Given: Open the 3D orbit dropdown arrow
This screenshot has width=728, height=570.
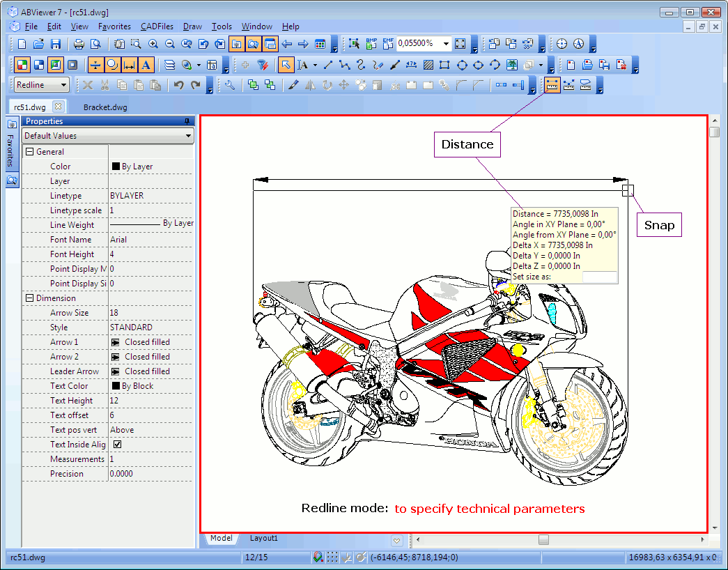Looking at the screenshot, I should (199, 65).
